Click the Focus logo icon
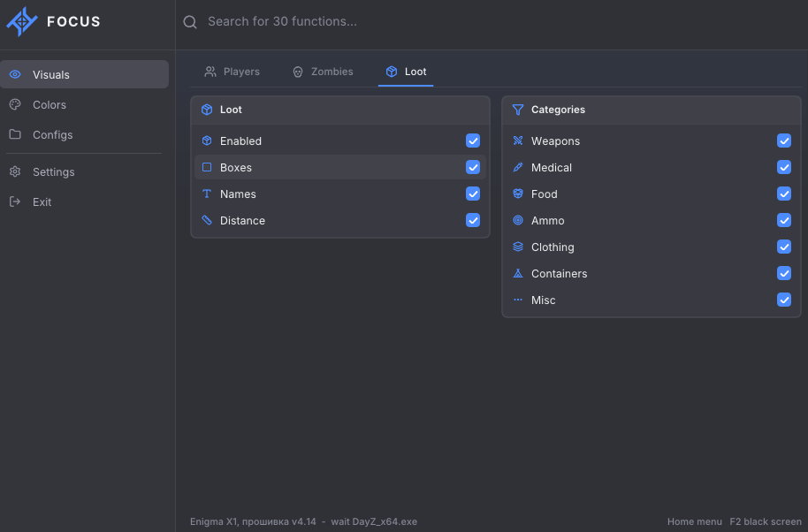Screen dimensions: 808x532 click(22, 21)
